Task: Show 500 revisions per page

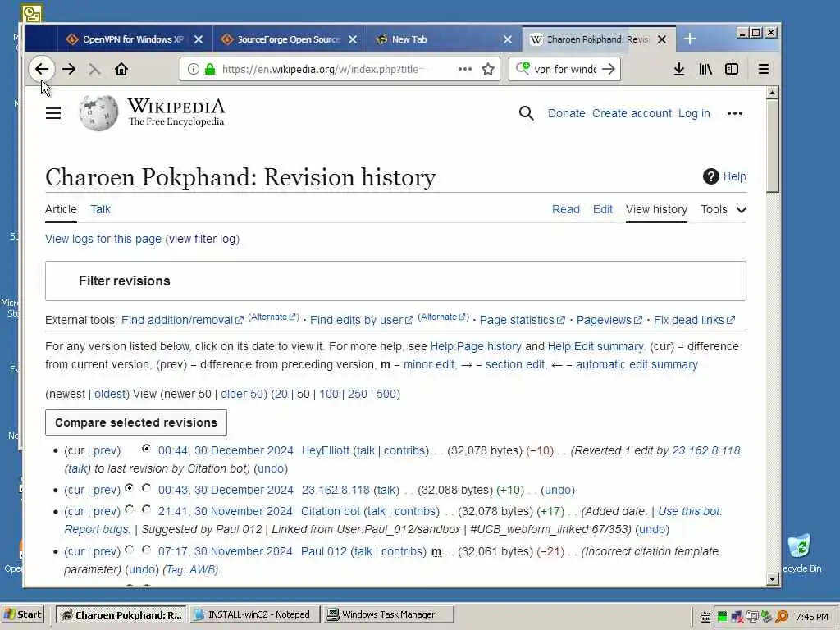Action: click(386, 395)
